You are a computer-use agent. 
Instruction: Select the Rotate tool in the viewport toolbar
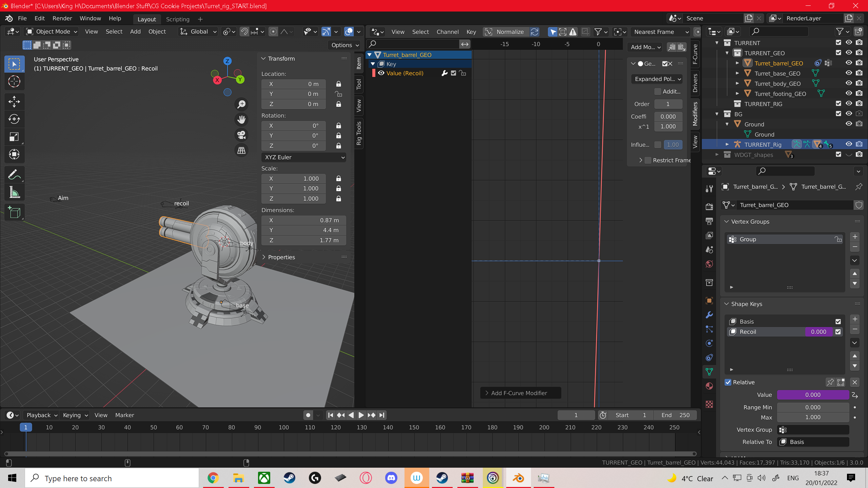coord(14,119)
